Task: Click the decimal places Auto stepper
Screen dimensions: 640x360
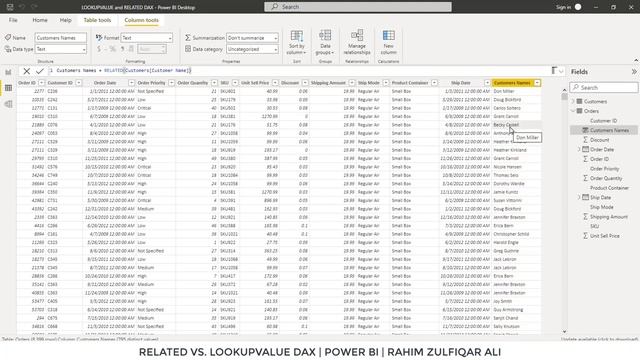Action: click(152, 49)
